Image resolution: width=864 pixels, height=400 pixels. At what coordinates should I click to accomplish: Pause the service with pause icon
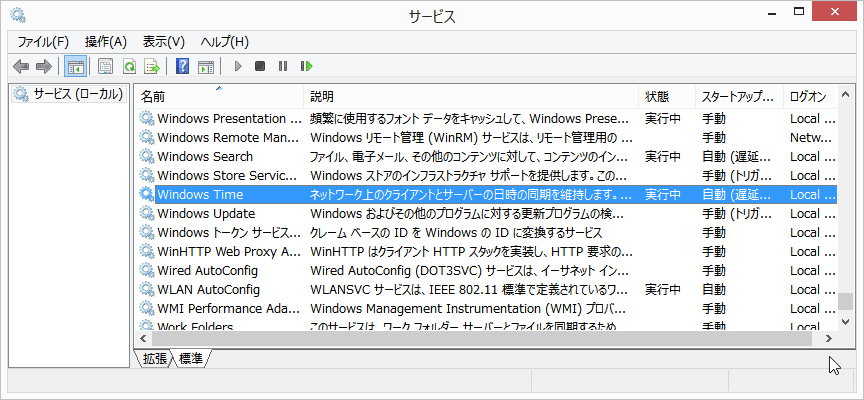(x=283, y=66)
